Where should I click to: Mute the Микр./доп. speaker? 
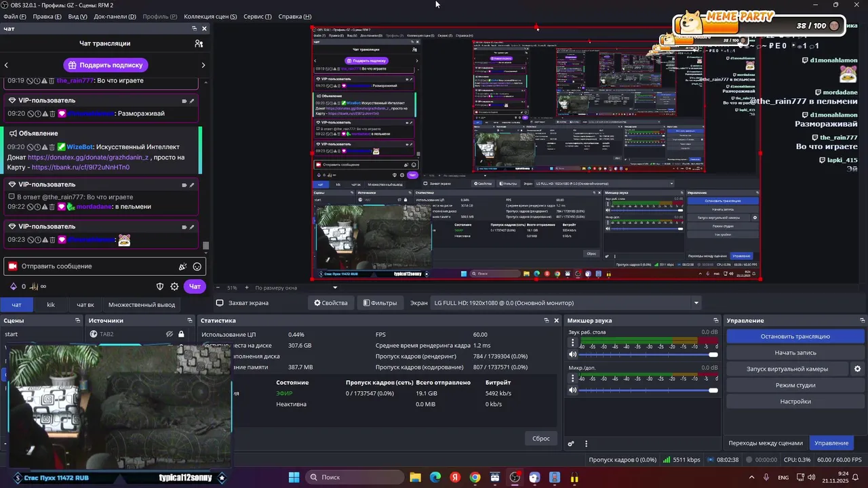click(572, 390)
